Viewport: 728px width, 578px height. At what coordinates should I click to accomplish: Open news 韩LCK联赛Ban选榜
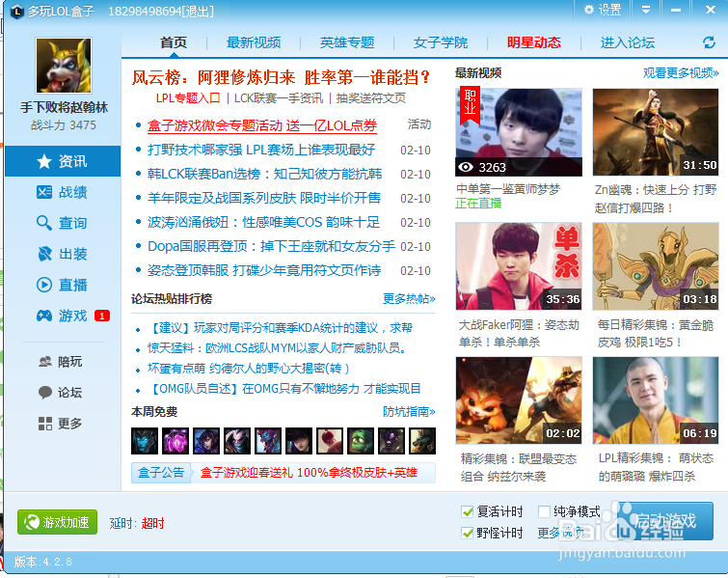click(x=264, y=174)
